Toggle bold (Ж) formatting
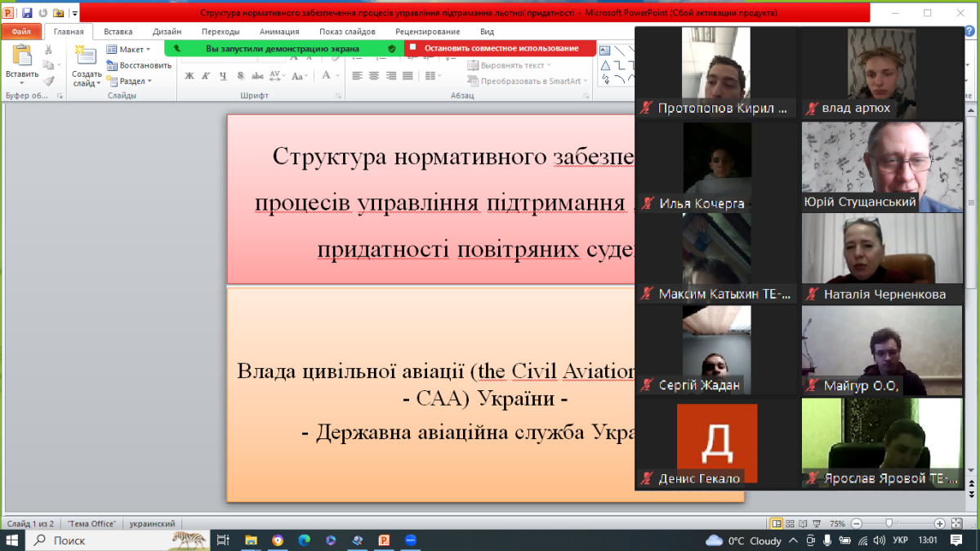This screenshot has width=980, height=551. [189, 76]
